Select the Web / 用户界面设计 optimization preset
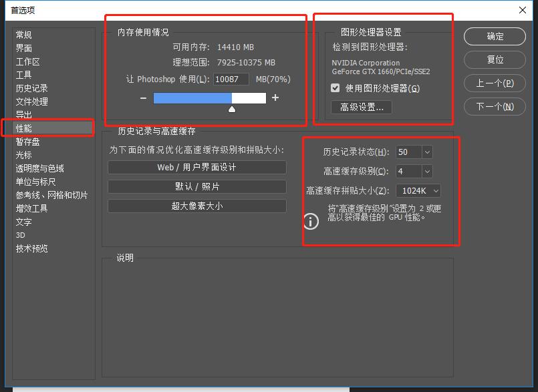Image resolution: width=538 pixels, height=392 pixels. point(196,166)
